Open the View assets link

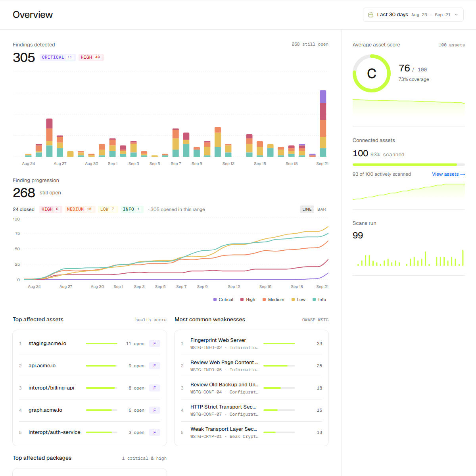pyautogui.click(x=448, y=174)
